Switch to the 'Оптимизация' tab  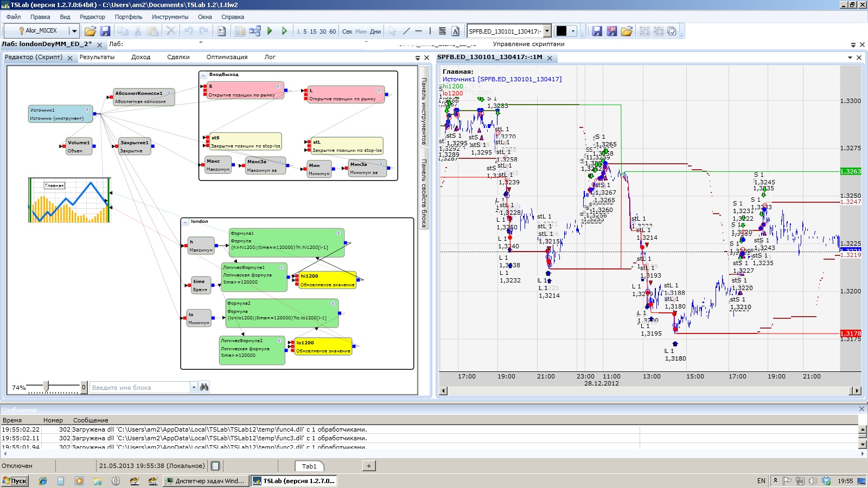click(x=227, y=57)
